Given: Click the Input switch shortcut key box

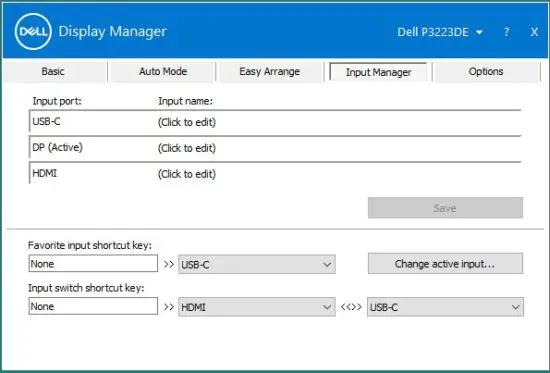Looking at the screenshot, I should coord(93,306).
